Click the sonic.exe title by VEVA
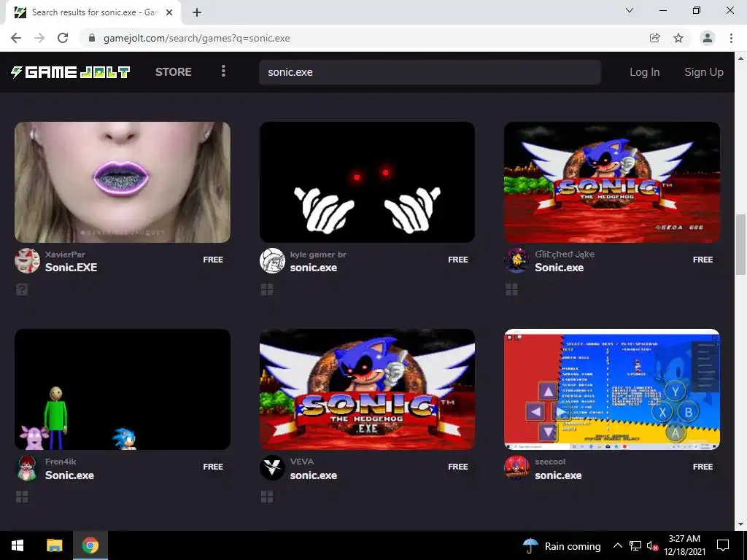This screenshot has width=747, height=560. 314,475
